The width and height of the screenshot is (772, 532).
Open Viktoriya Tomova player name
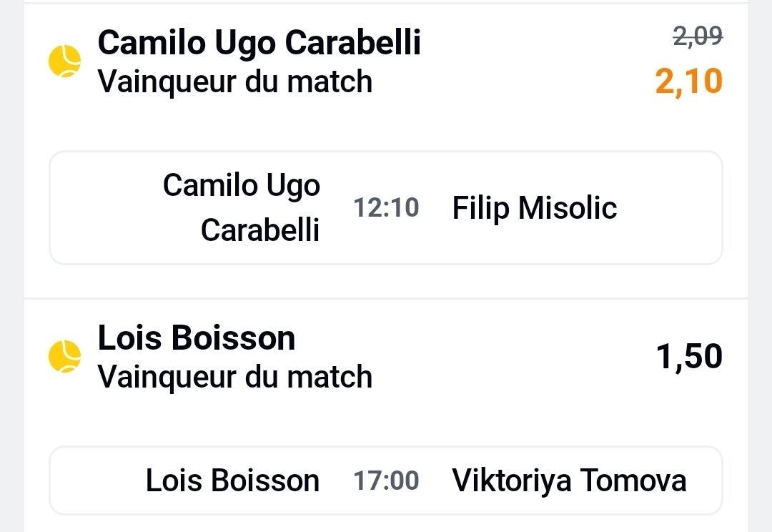point(569,481)
